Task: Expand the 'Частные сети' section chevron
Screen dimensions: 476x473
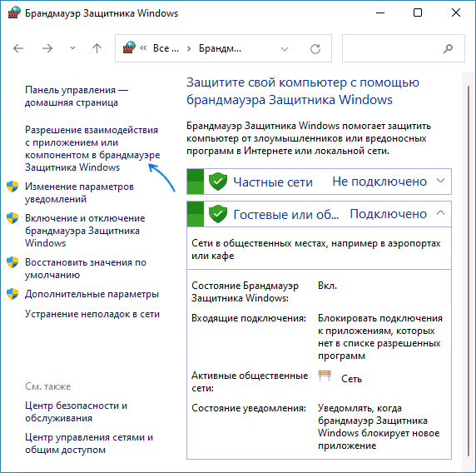Action: click(440, 181)
